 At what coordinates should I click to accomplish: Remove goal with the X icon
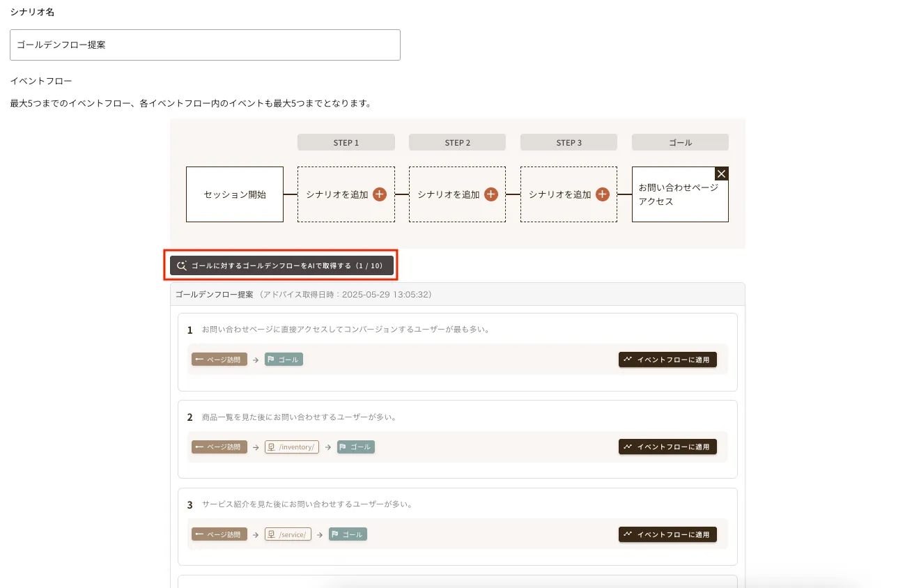pos(722,173)
